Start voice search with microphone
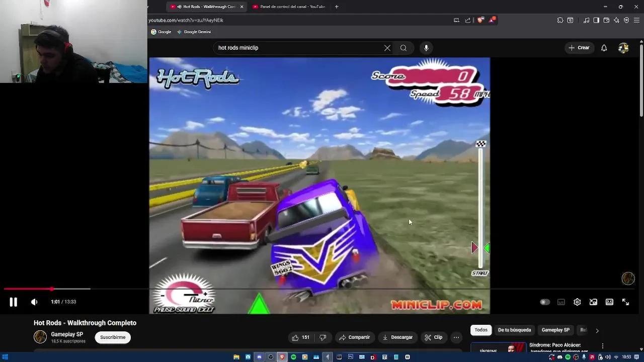Viewport: 644px width, 362px height. point(426,48)
